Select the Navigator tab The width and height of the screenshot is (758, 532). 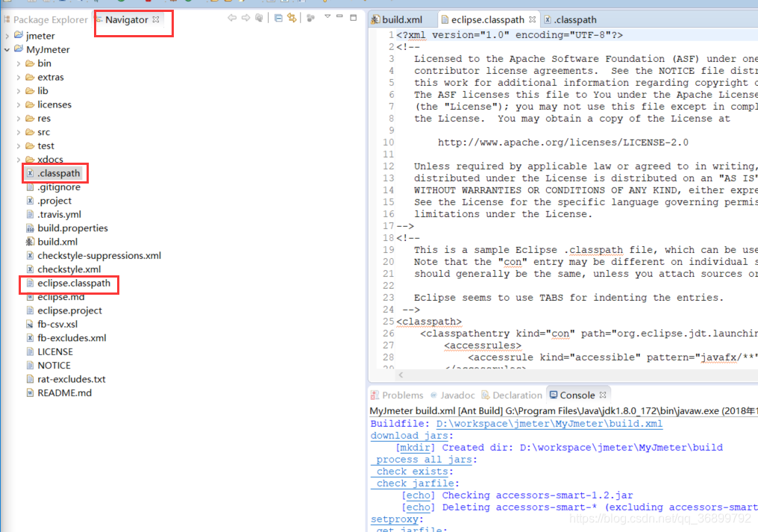126,20
